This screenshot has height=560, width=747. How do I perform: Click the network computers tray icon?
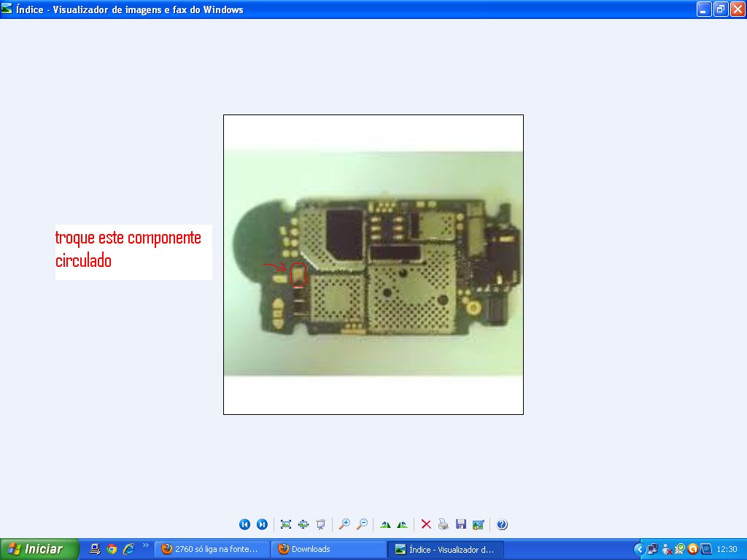point(653,549)
